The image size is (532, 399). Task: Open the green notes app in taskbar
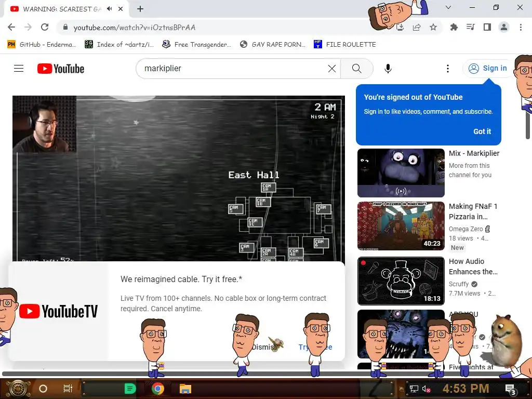click(130, 389)
